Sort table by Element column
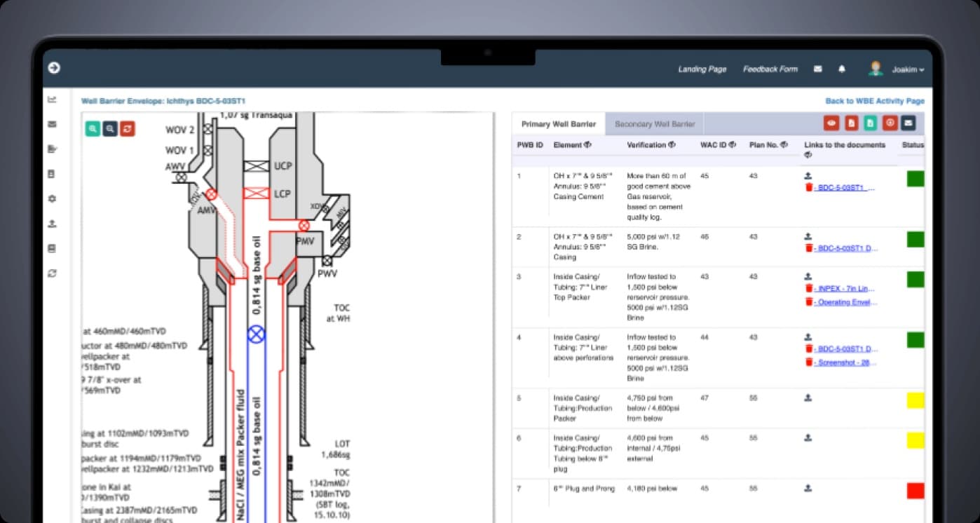 (x=587, y=145)
